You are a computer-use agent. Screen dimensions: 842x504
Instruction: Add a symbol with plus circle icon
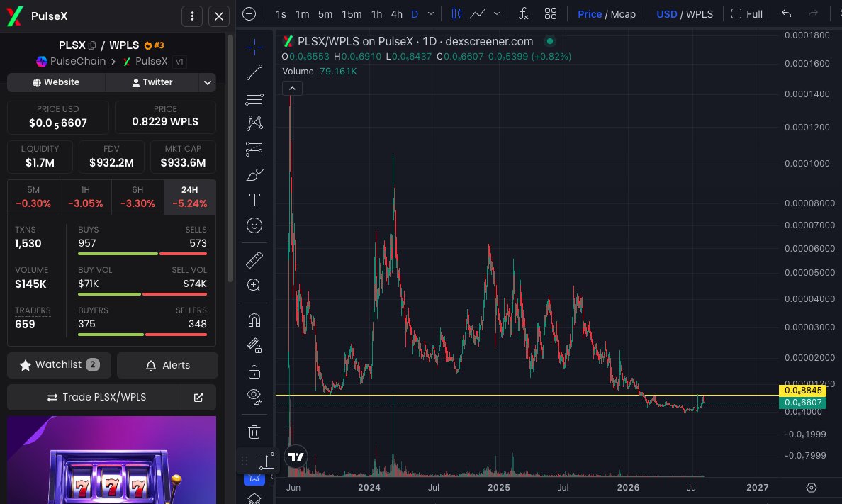point(249,14)
